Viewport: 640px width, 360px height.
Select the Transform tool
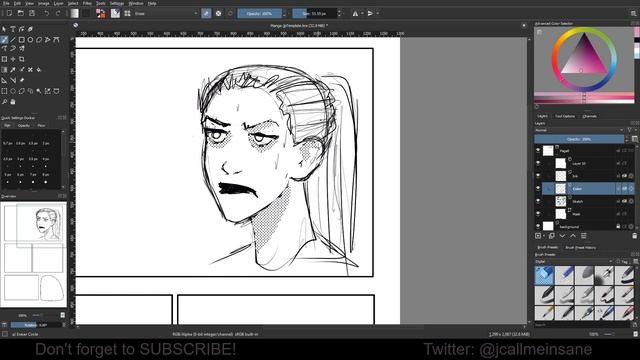pos(4,59)
